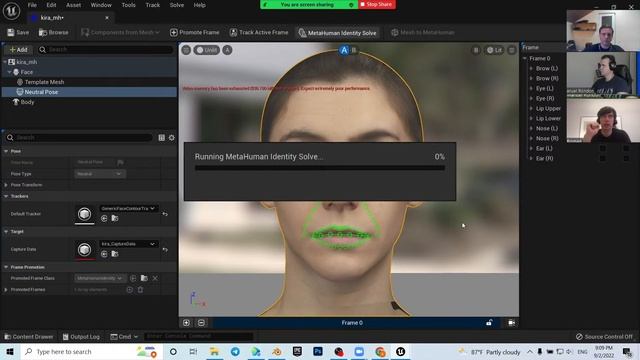Viewport: 640px width, 360px height.
Task: Clear the Promoted Frame Class value
Action: point(155,278)
